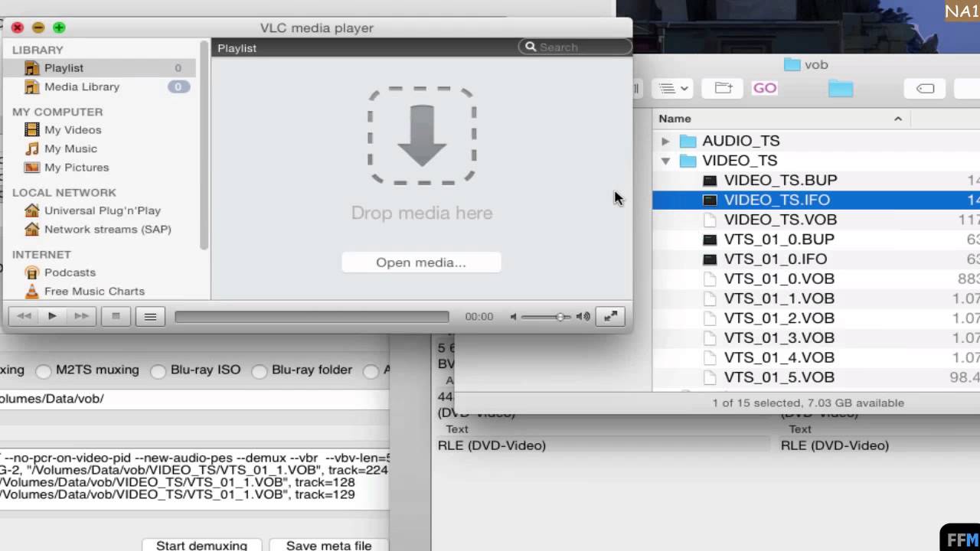Viewport: 980px width, 551px height.
Task: Click the magnifier icon in VLC search
Action: point(531,47)
